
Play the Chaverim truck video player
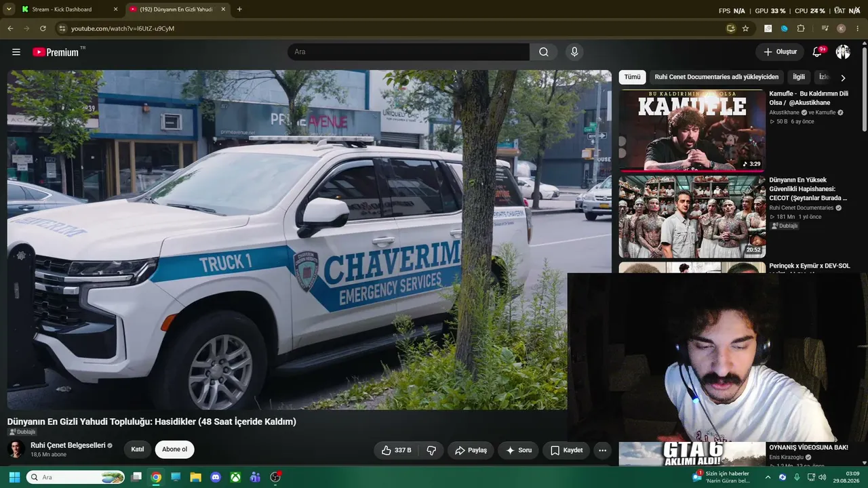coord(309,240)
